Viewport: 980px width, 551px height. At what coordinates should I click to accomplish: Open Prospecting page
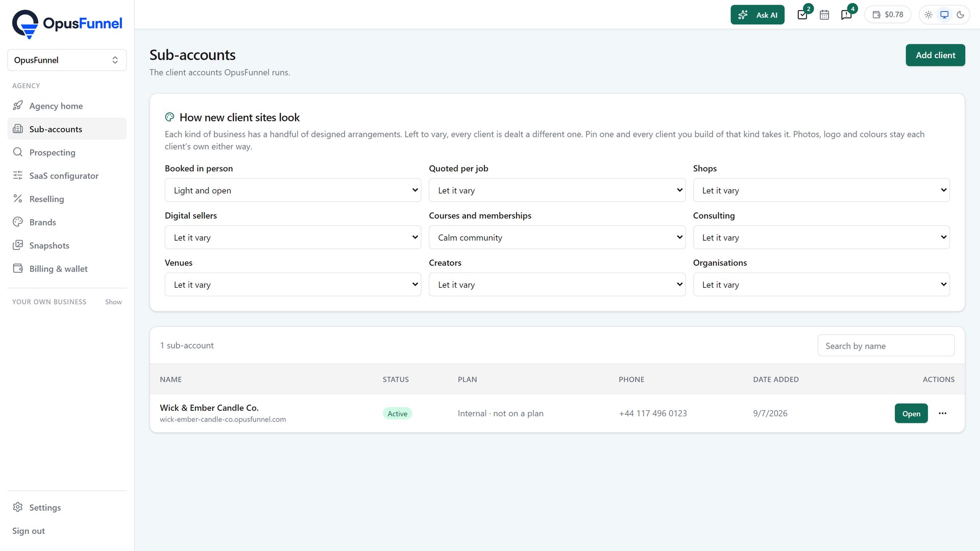(x=67, y=152)
